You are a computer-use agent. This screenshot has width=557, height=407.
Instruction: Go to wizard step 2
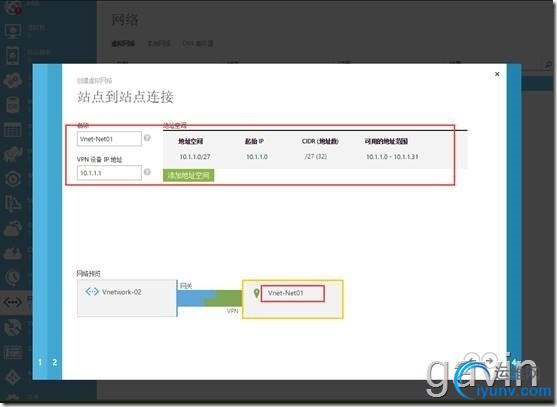(54, 362)
